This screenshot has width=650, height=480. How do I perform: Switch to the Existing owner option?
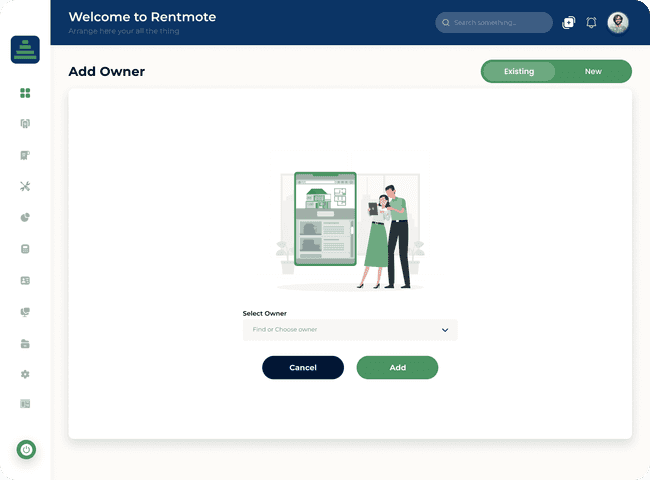(519, 71)
